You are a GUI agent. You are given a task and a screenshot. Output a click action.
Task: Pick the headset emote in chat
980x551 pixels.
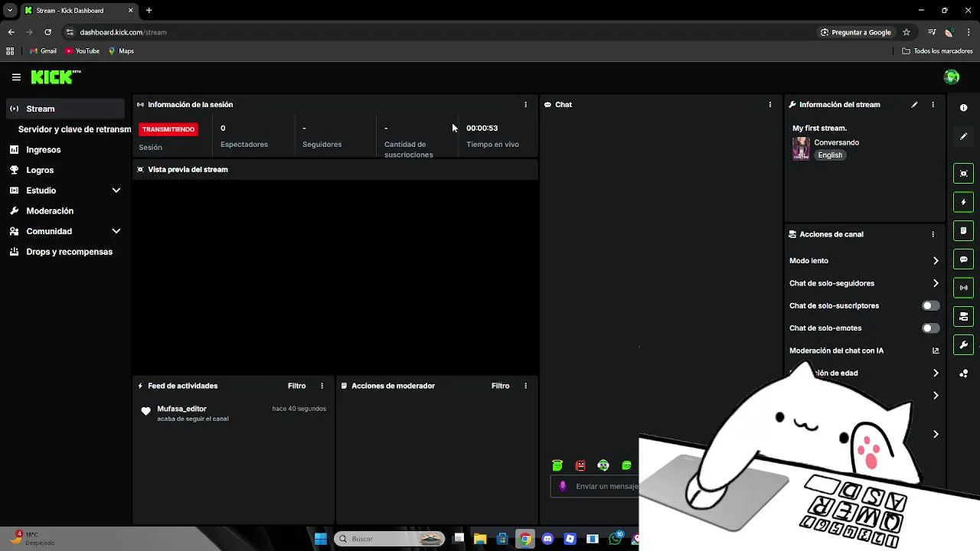pyautogui.click(x=603, y=465)
